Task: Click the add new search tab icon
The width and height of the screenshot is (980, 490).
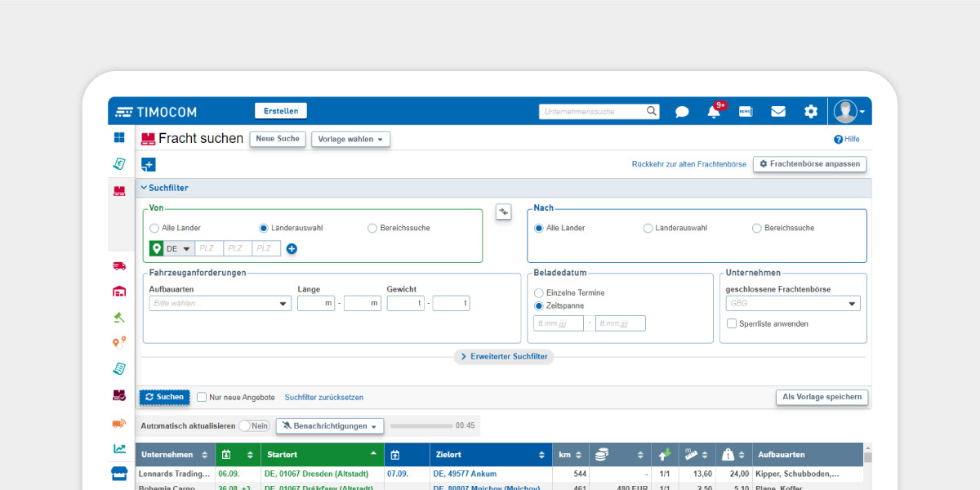Action: click(148, 165)
